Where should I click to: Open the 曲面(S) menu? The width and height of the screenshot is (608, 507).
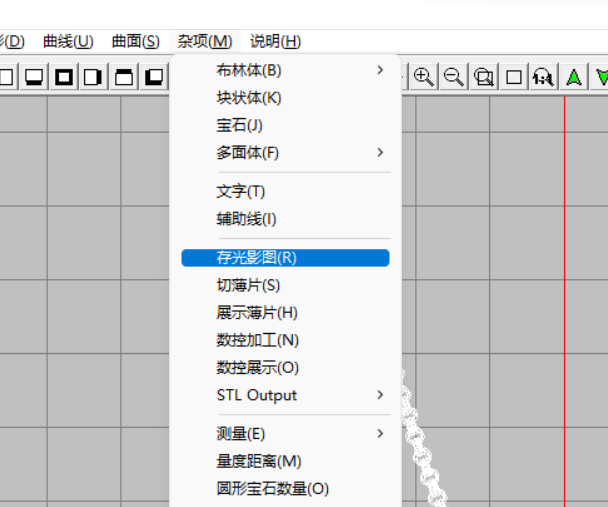[136, 41]
